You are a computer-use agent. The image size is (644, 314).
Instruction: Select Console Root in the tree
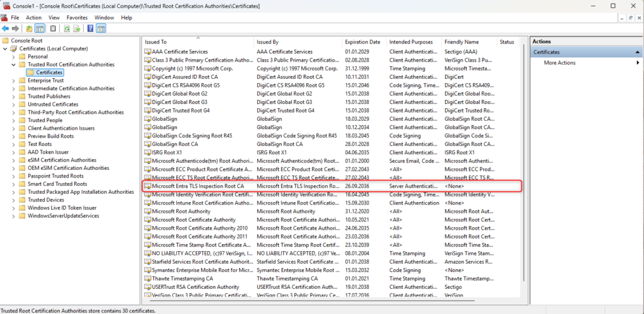pos(26,41)
